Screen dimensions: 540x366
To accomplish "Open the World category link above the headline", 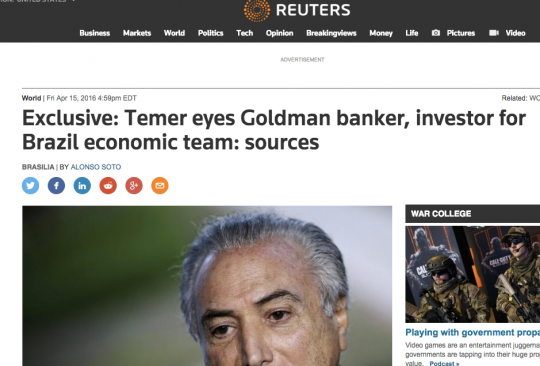I will 31,98.
